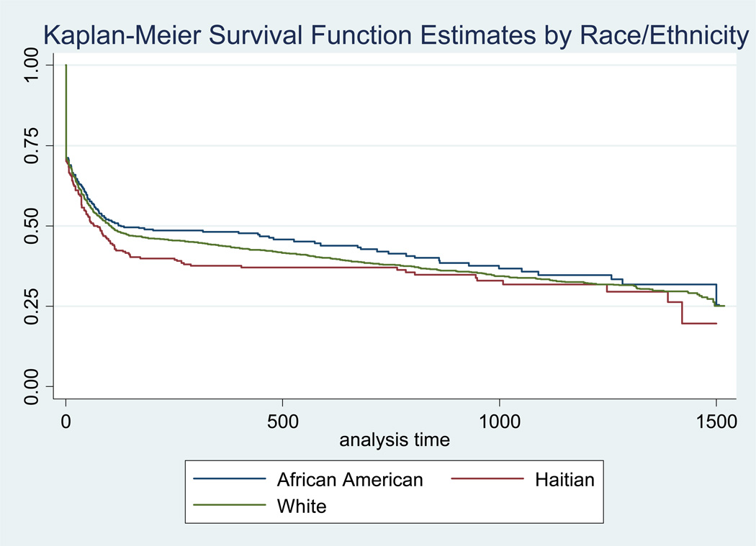Click the 1000 x-axis tick label

499,422
